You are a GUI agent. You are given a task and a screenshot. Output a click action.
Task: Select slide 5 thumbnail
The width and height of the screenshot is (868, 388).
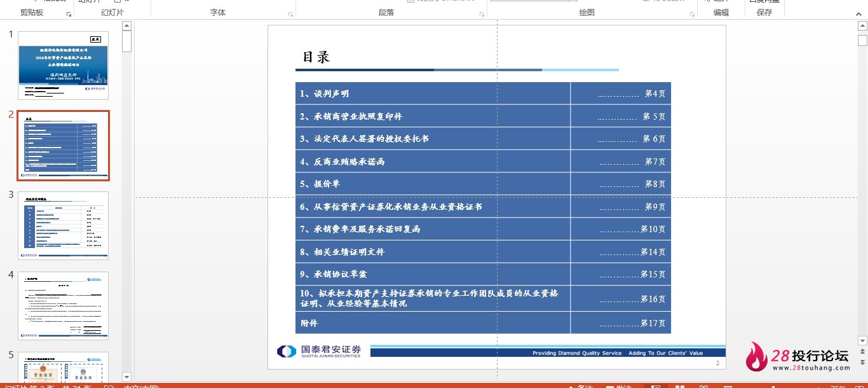63,367
